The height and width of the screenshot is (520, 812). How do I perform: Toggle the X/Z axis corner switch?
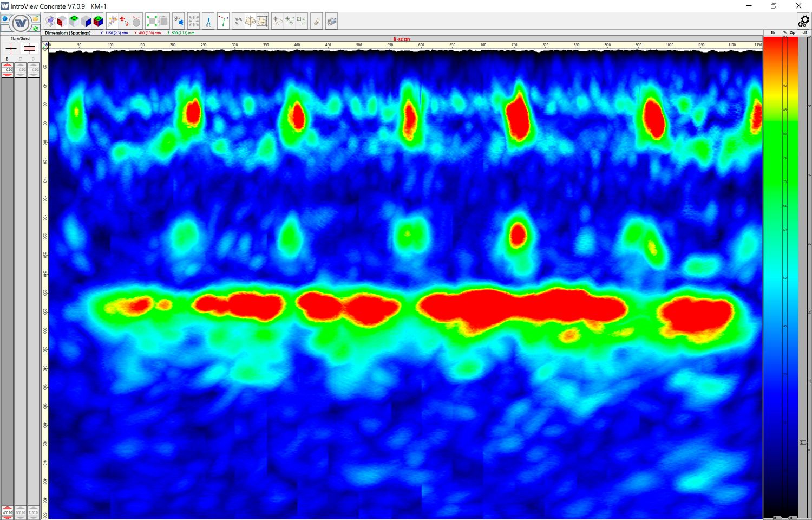pos(45,46)
